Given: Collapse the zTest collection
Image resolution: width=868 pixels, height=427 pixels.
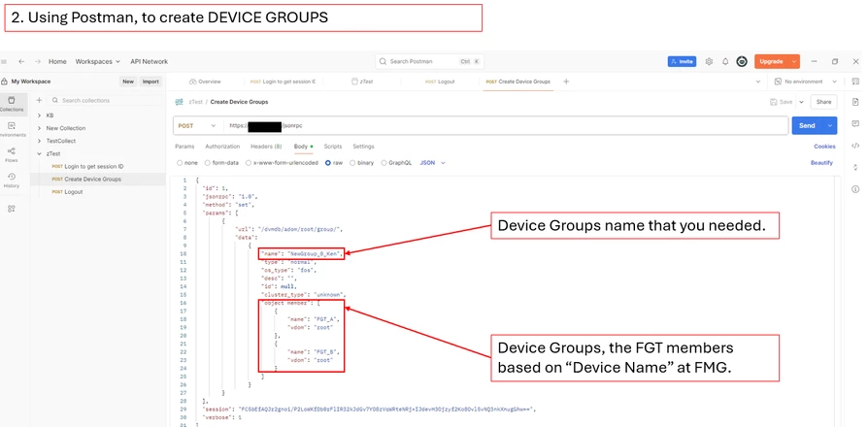Looking at the screenshot, I should (x=39, y=153).
